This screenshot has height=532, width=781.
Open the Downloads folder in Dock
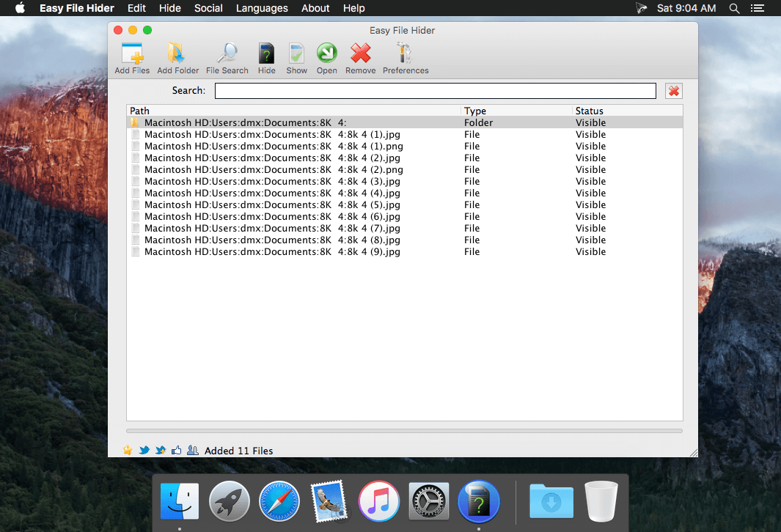(551, 501)
